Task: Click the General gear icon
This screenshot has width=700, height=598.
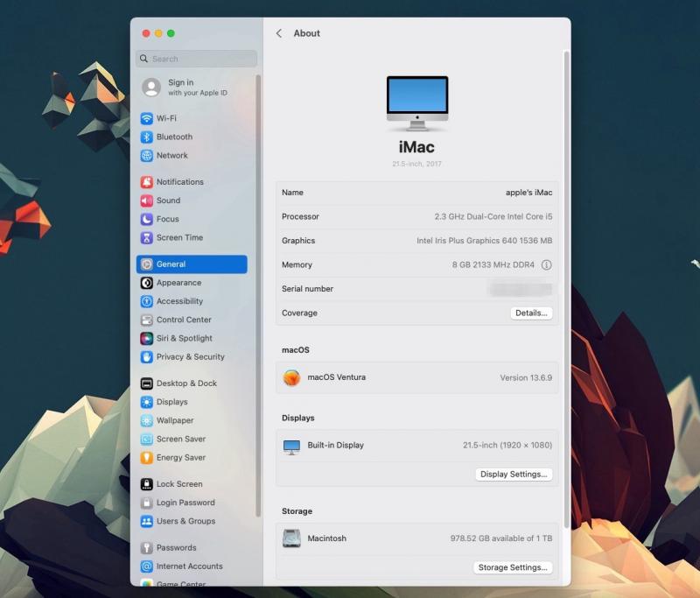Action: [146, 264]
